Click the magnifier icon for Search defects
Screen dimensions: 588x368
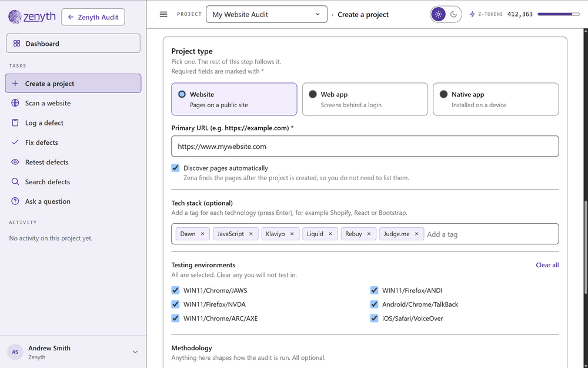15,182
